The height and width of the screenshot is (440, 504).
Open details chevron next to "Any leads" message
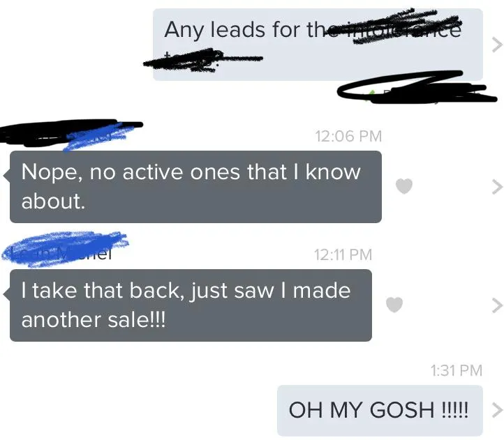pyautogui.click(x=497, y=45)
